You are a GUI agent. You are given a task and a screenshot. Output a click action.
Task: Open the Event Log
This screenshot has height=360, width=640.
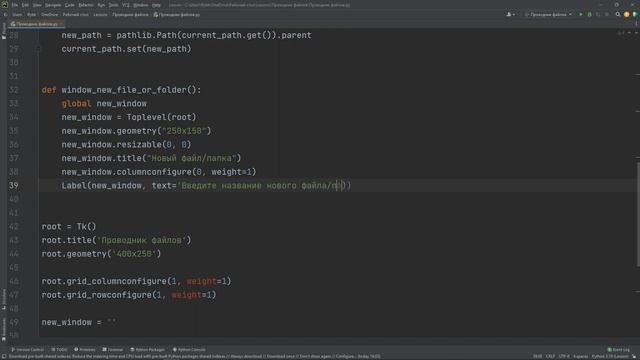pos(619,350)
